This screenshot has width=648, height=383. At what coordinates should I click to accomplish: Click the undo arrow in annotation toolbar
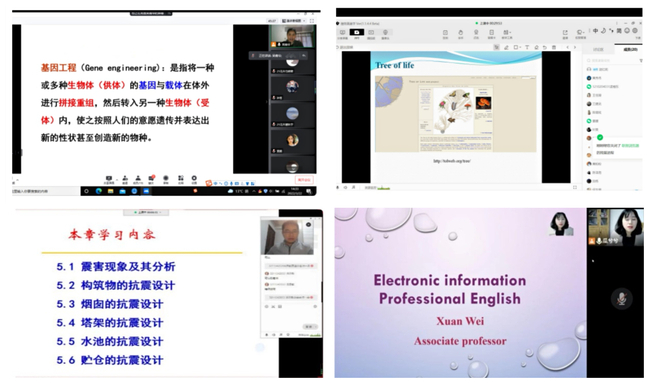click(x=545, y=48)
